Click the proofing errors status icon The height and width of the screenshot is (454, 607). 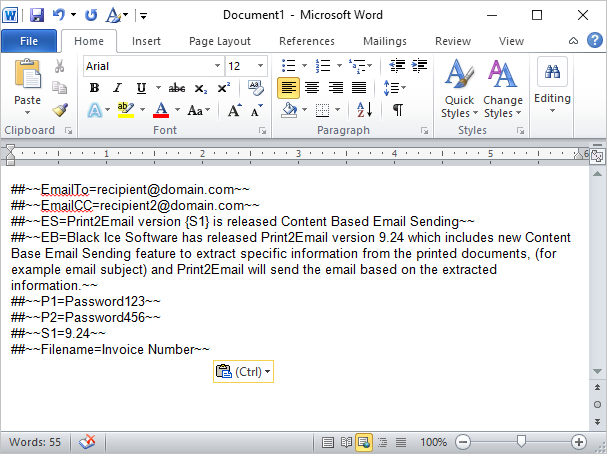click(x=88, y=441)
